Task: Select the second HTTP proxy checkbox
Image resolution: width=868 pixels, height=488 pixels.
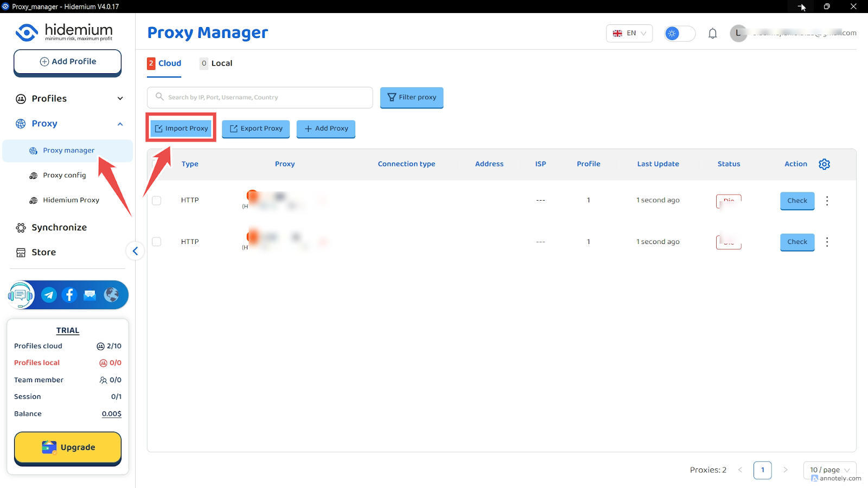Action: tap(156, 242)
